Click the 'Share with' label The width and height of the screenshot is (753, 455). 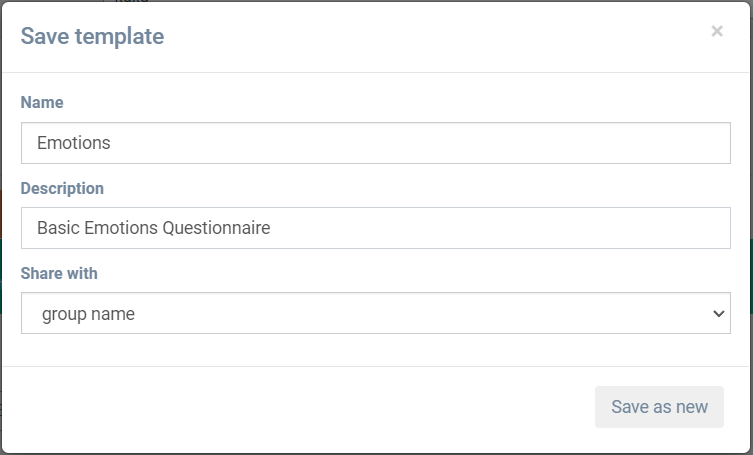59,273
